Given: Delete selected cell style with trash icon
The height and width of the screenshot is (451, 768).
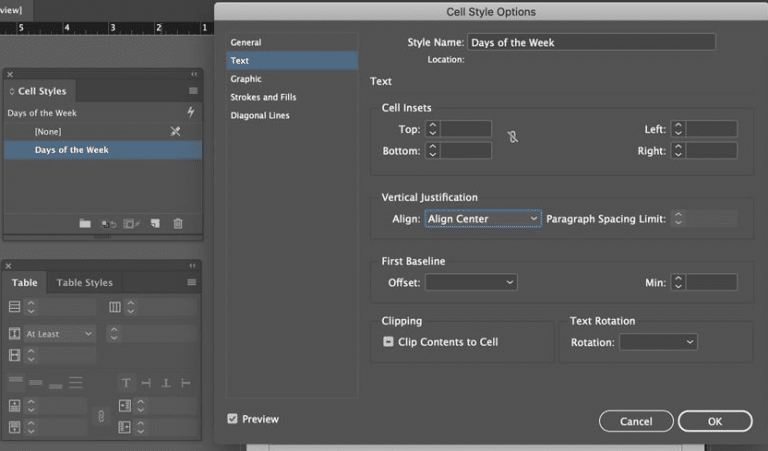Looking at the screenshot, I should (x=178, y=224).
